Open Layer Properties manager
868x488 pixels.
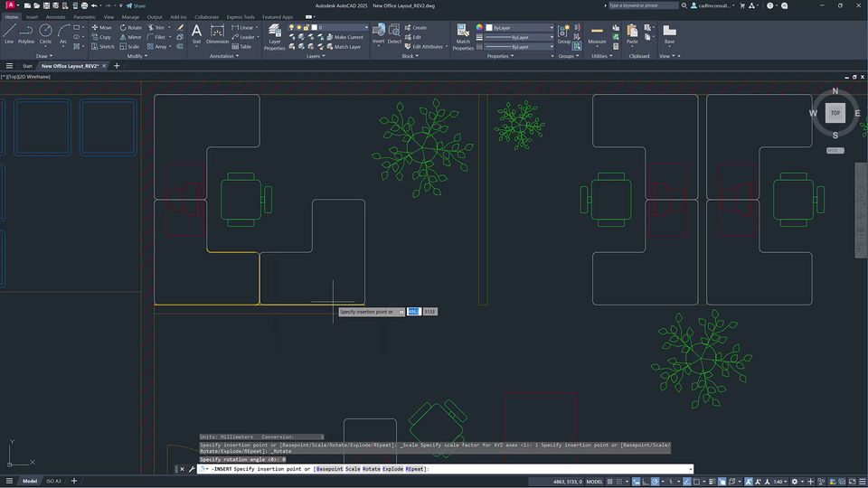pyautogui.click(x=274, y=37)
